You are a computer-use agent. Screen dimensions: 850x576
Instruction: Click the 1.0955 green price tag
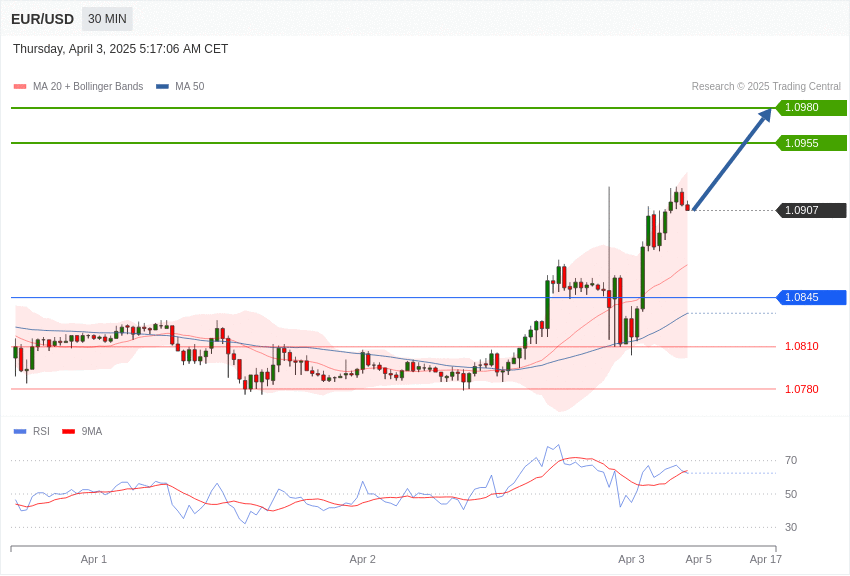(811, 143)
